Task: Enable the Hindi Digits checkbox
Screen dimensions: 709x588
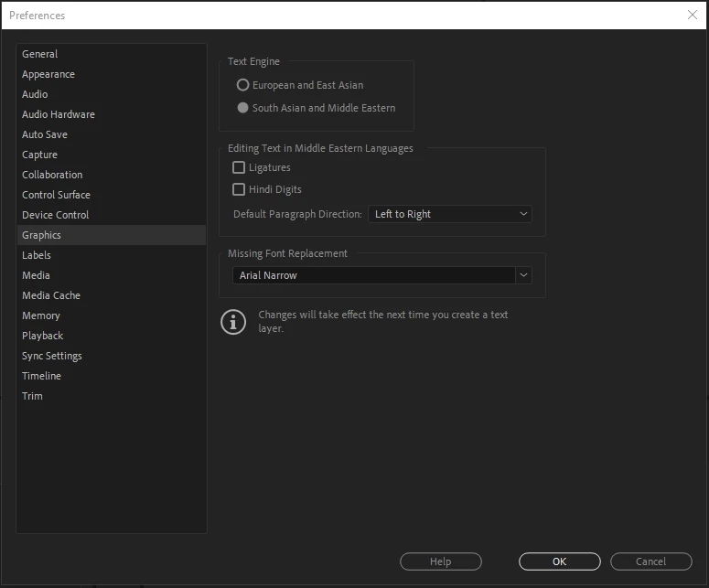Action: (x=238, y=189)
